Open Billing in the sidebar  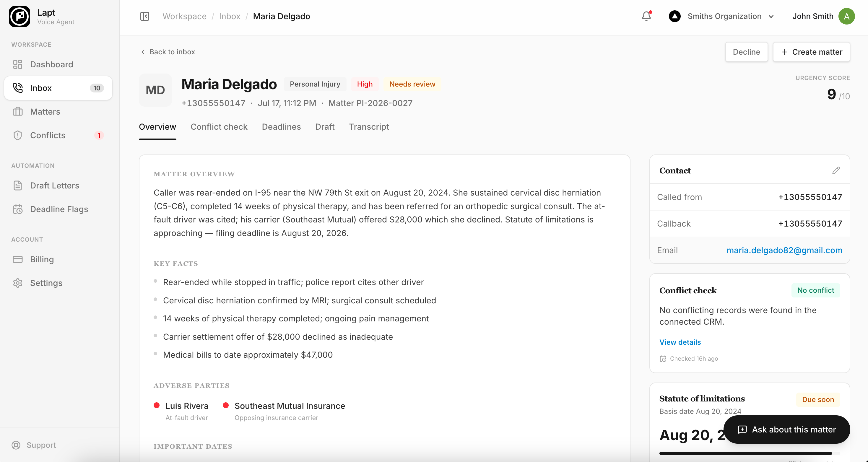[58, 259]
